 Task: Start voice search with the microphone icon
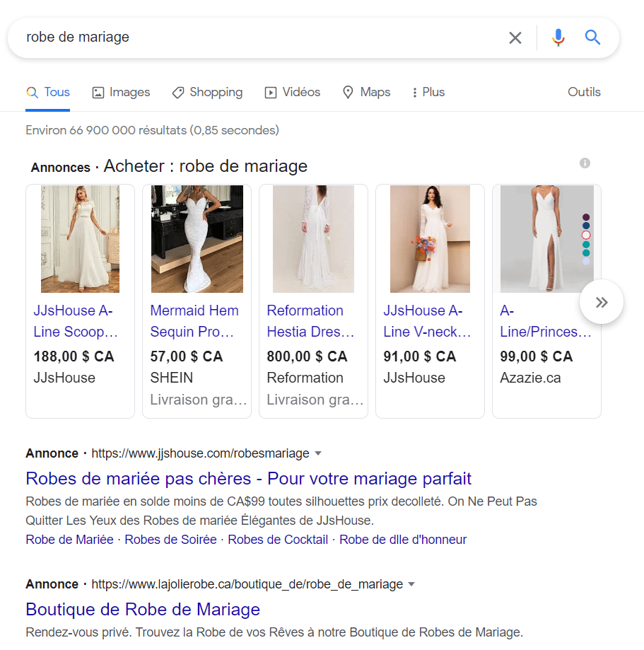point(558,37)
